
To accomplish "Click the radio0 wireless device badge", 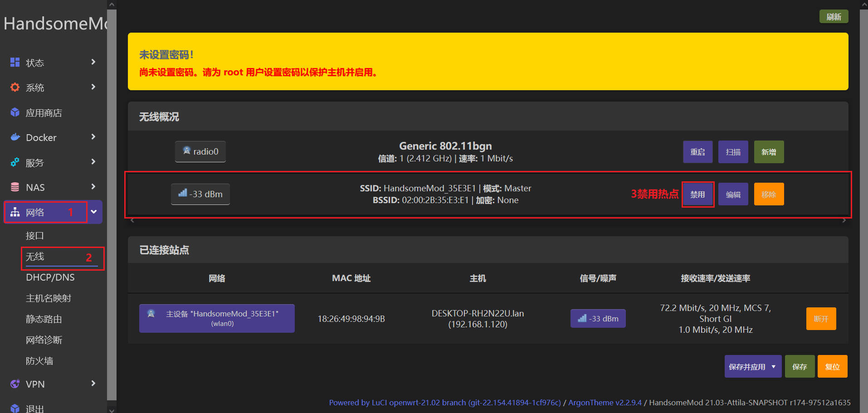I will tap(200, 151).
